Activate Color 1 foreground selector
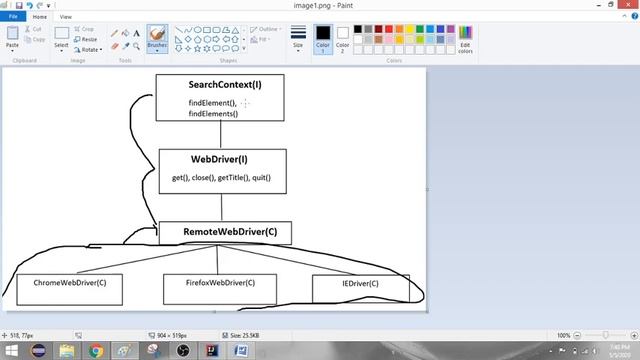This screenshot has height=360, width=640. coord(323,39)
